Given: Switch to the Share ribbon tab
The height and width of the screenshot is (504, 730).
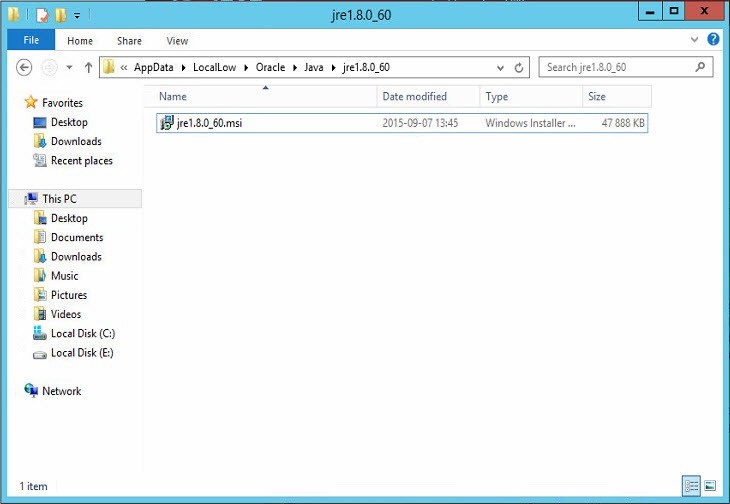Looking at the screenshot, I should pyautogui.click(x=129, y=40).
